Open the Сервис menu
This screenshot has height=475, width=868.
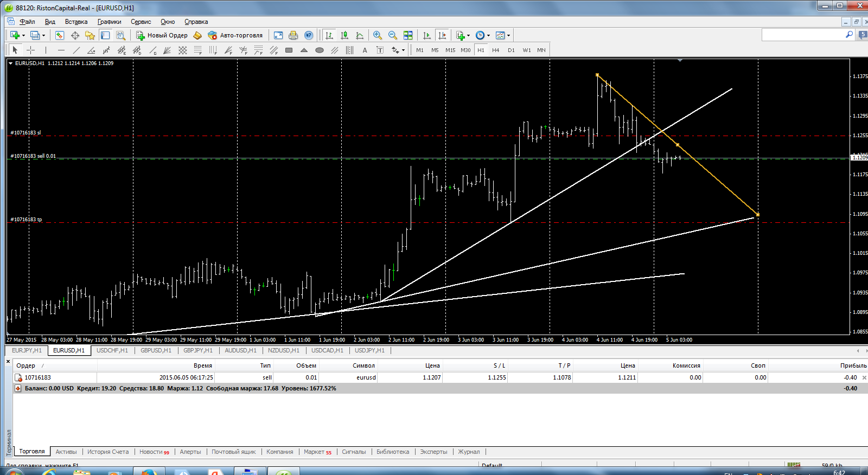point(141,22)
